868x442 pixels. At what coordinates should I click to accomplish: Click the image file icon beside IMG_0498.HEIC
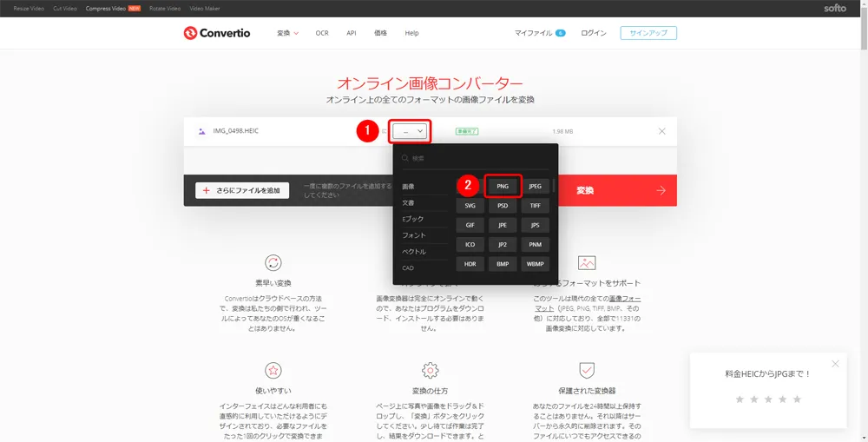(201, 131)
